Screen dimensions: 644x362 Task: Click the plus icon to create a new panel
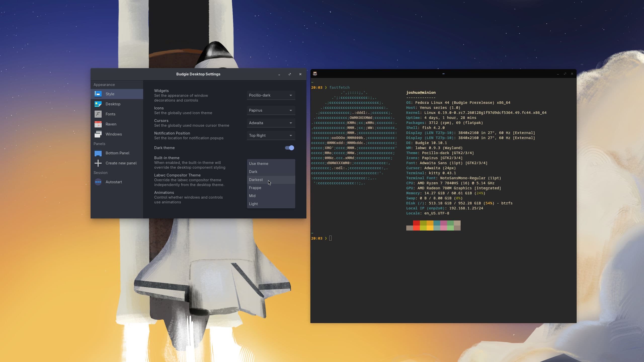point(98,163)
